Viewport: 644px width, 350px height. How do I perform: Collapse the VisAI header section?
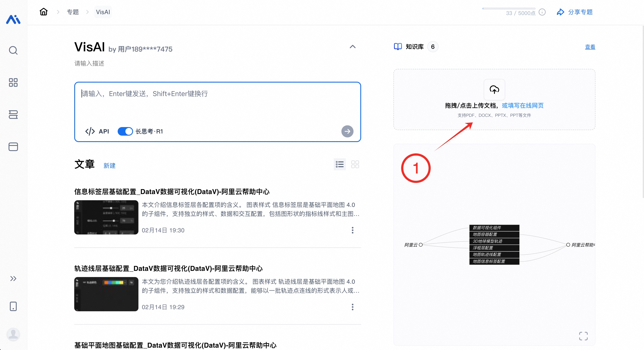point(353,47)
